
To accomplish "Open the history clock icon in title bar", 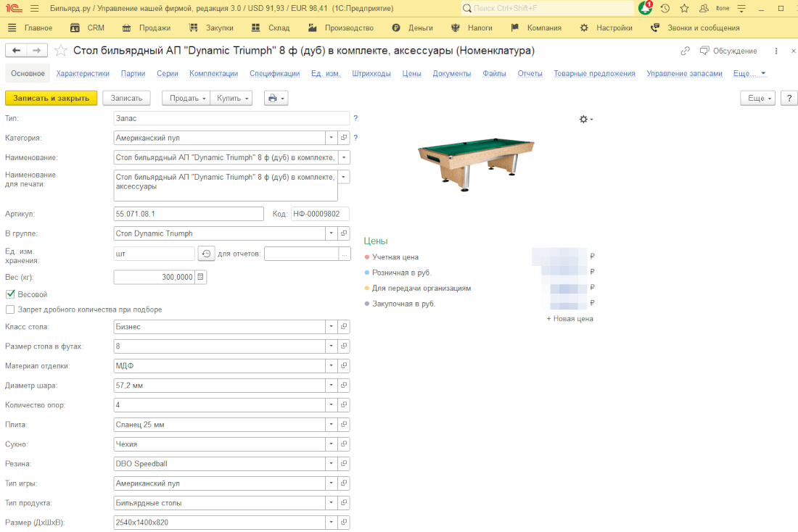I will pos(665,8).
